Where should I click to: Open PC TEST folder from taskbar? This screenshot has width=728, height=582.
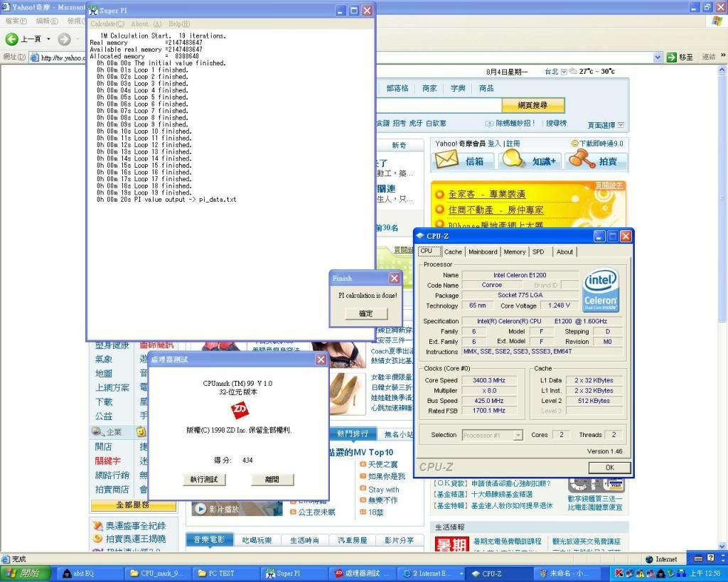225,573
